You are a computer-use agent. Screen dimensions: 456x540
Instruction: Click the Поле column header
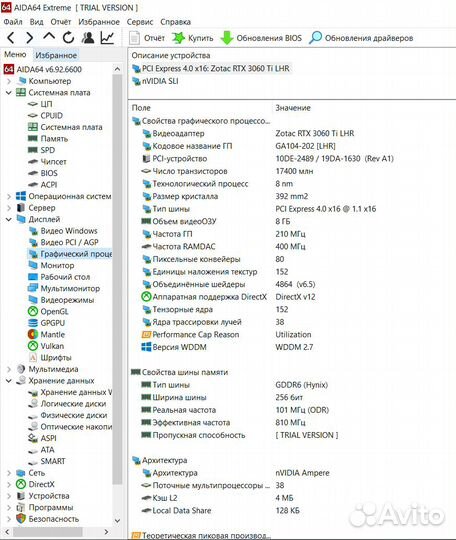point(141,108)
